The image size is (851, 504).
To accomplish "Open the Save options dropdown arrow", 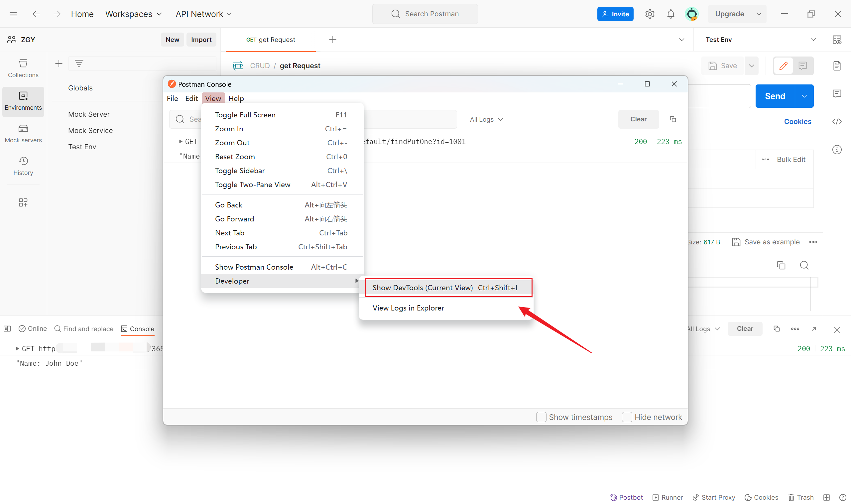I will pyautogui.click(x=752, y=65).
